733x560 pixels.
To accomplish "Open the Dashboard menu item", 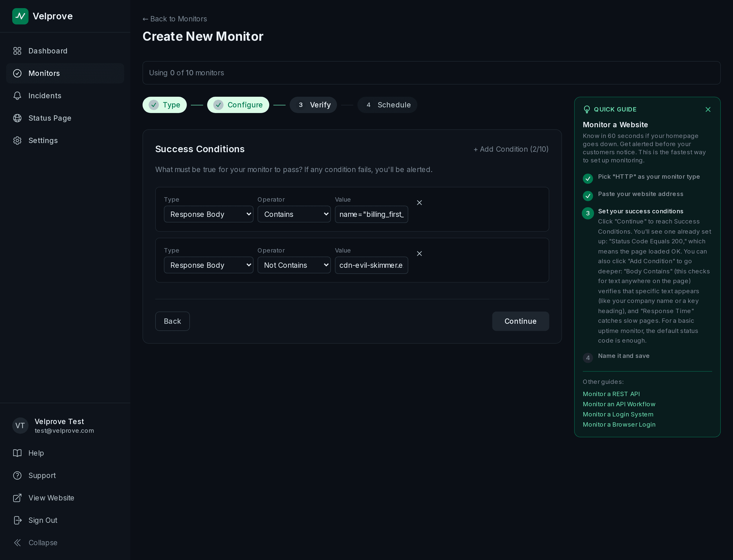I will coord(65,51).
